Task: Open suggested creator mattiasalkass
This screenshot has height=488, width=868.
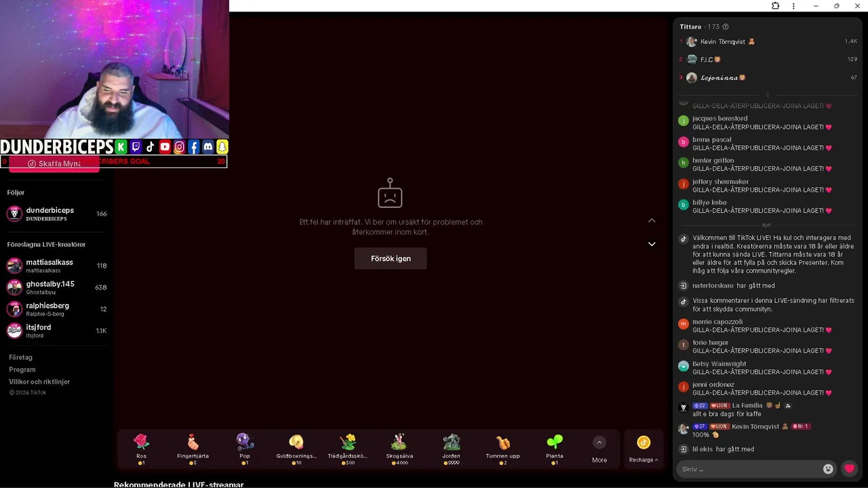Action: click(x=57, y=266)
